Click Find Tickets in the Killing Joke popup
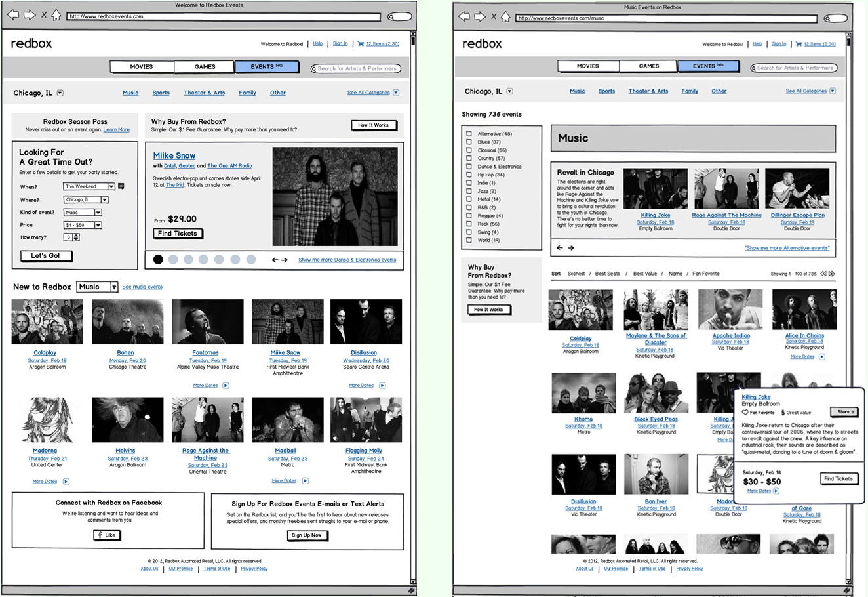Image resolution: width=868 pixels, height=597 pixels. tap(839, 479)
